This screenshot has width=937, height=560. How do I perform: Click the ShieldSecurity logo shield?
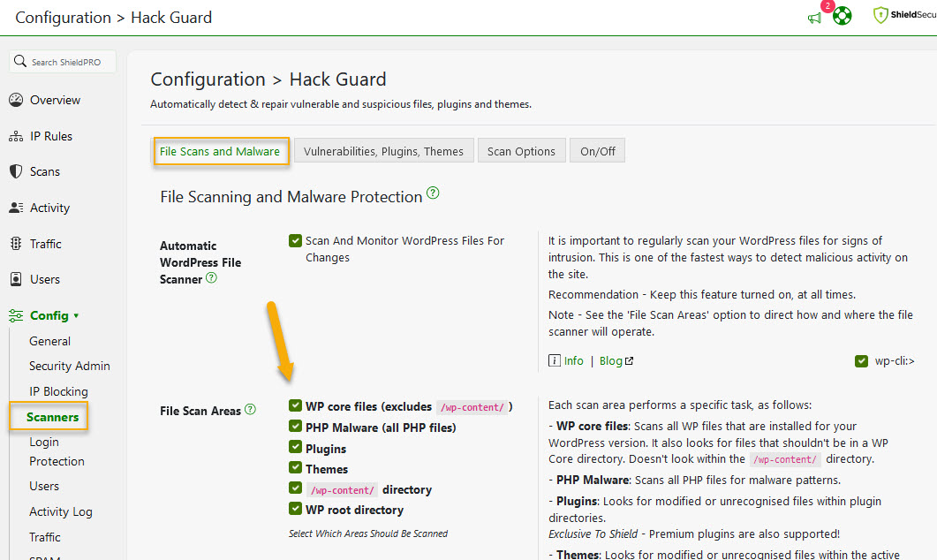[x=880, y=15]
